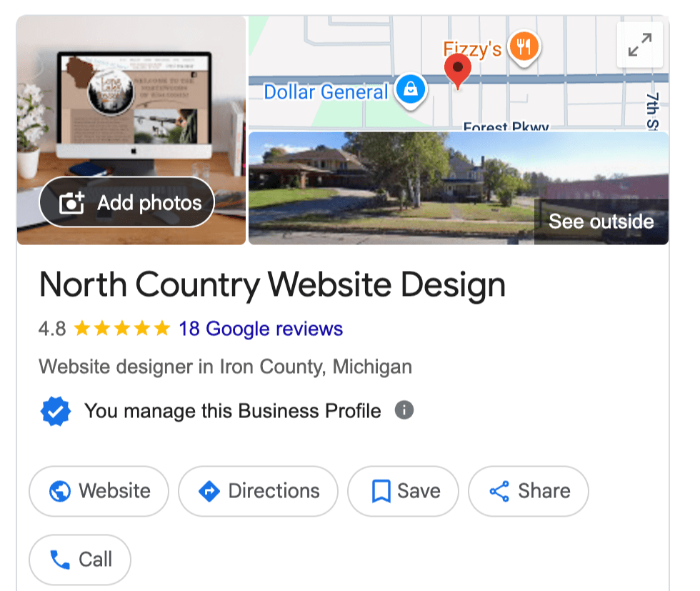Viewport: 700px width, 591px height.
Task: Click the blue verified checkmark badge
Action: click(x=56, y=411)
